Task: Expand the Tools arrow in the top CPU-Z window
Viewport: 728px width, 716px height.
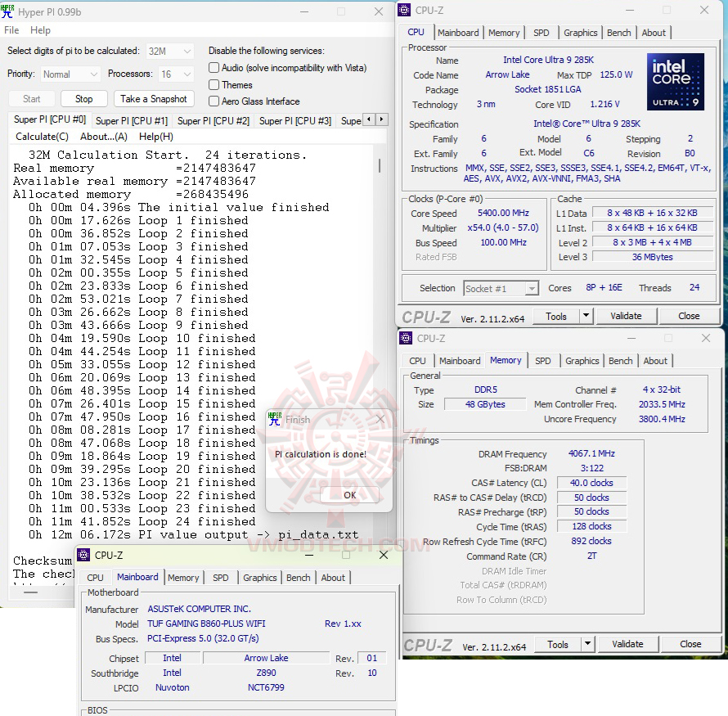Action: click(x=586, y=316)
